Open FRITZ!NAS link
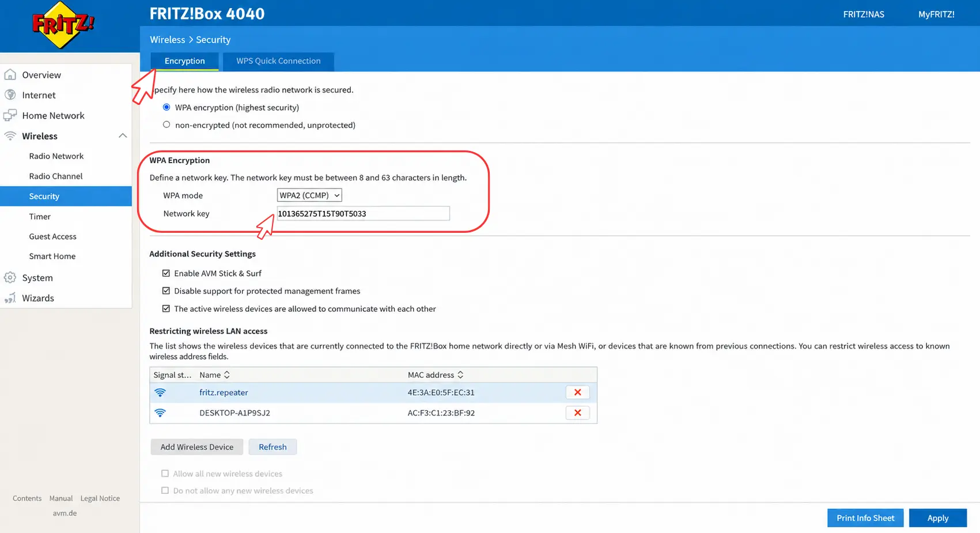980x533 pixels. [x=864, y=14]
